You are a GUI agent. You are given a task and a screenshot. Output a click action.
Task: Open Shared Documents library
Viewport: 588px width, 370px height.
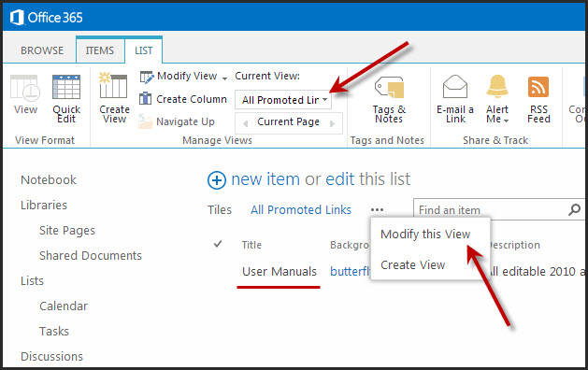point(91,256)
